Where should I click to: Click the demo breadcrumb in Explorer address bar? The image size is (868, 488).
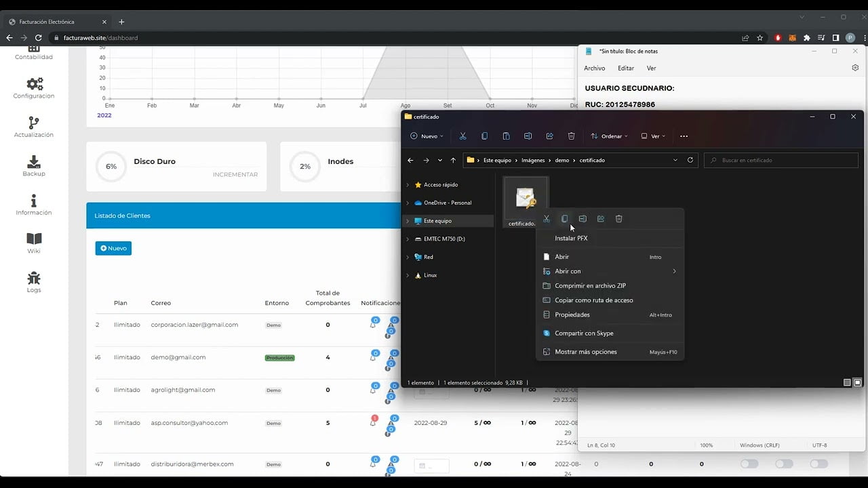coord(561,161)
